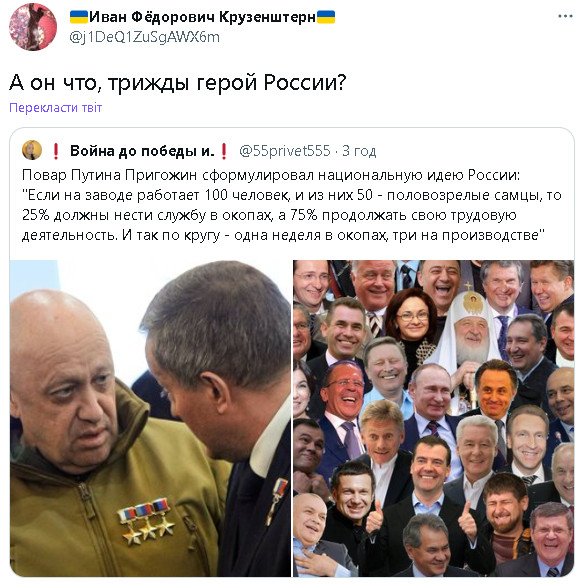This screenshot has height=588, width=581.
Task: Open the @j1DeQ1ZuSgAWX6m handle
Action: pos(144,37)
